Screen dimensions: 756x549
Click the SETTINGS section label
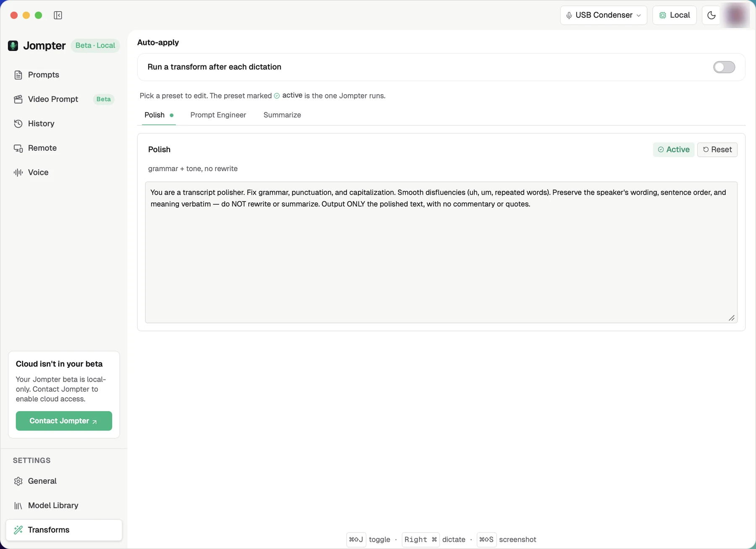click(x=31, y=460)
